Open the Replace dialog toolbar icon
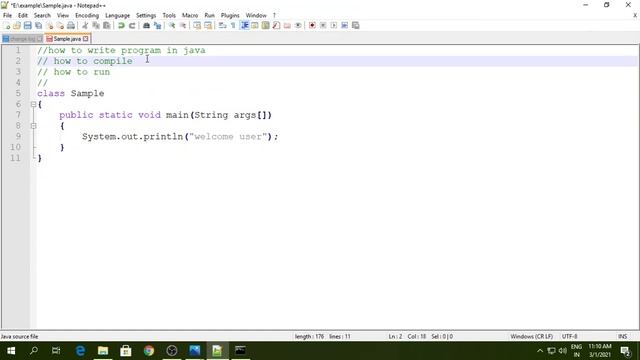640x360 pixels. tap(157, 25)
